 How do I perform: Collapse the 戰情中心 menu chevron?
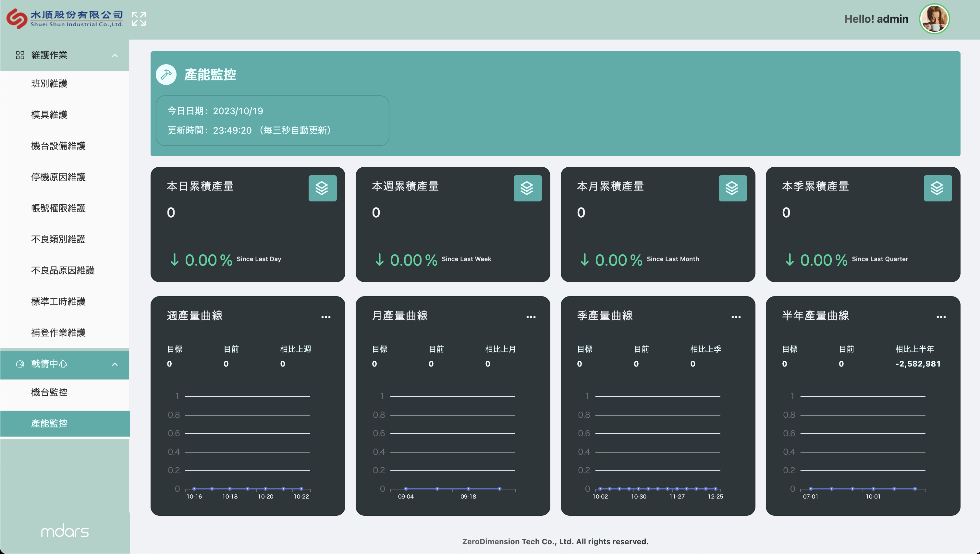pyautogui.click(x=115, y=365)
